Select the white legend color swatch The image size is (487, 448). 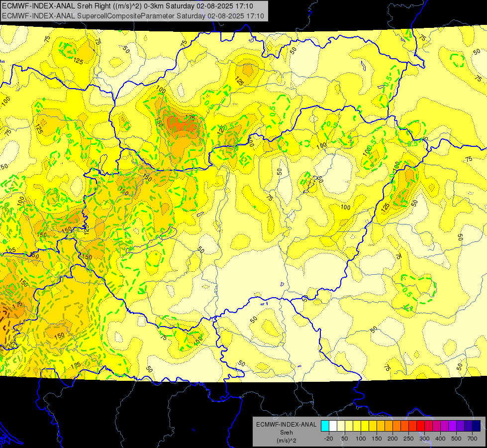(333, 426)
